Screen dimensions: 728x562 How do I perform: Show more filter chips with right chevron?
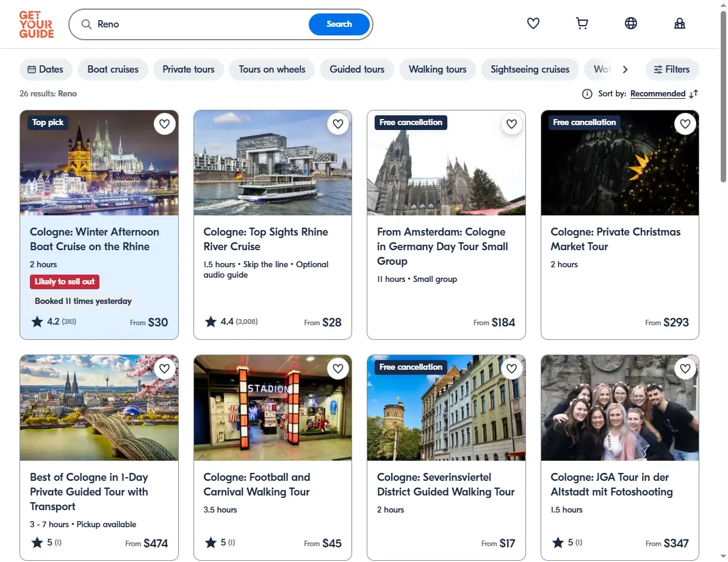point(625,70)
